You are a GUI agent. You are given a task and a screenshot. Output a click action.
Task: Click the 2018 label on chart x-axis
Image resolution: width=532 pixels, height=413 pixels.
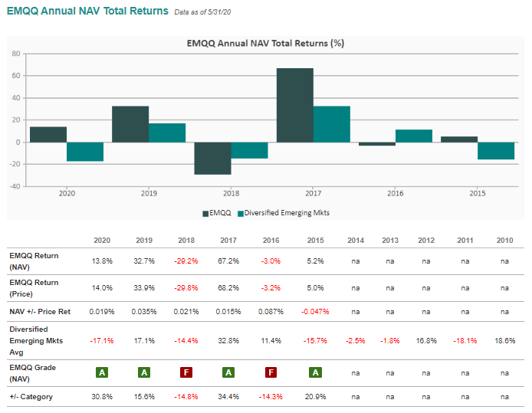231,193
